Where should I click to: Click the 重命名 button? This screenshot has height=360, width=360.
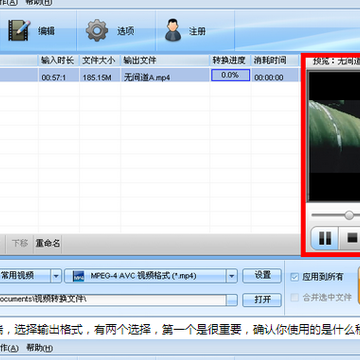(x=48, y=243)
